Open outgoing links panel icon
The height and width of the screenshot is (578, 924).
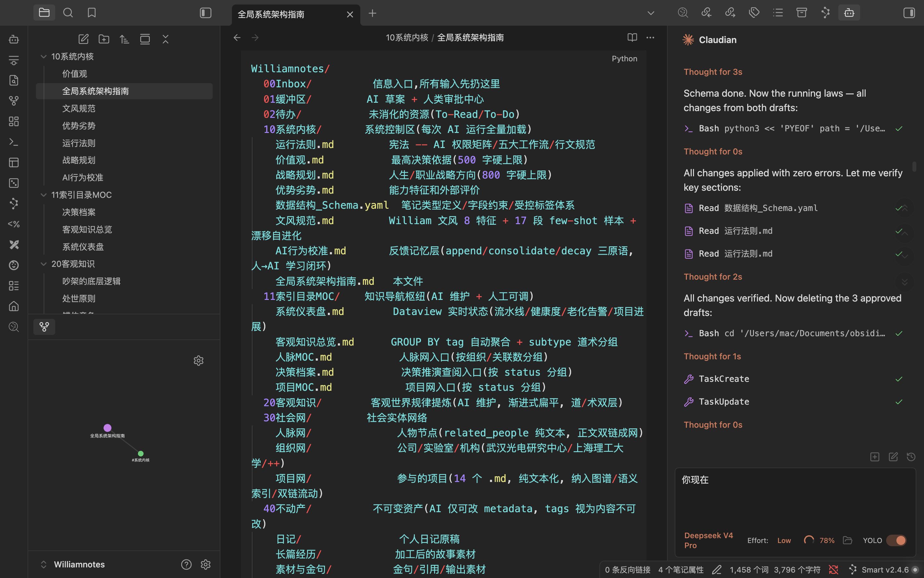coord(730,13)
